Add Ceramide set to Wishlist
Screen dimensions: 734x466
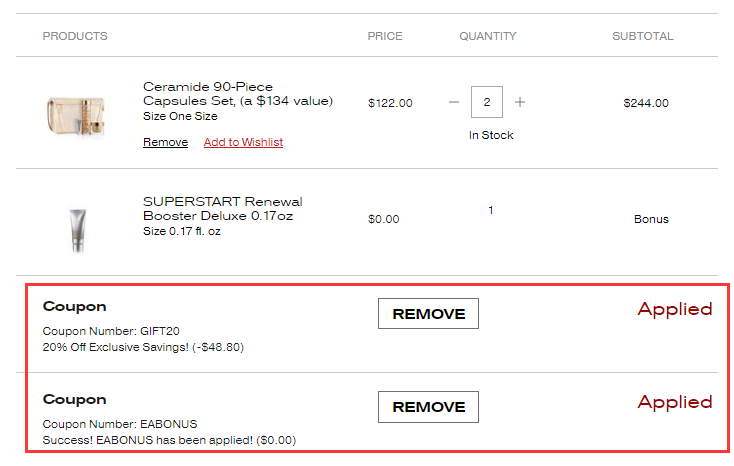pyautogui.click(x=243, y=142)
